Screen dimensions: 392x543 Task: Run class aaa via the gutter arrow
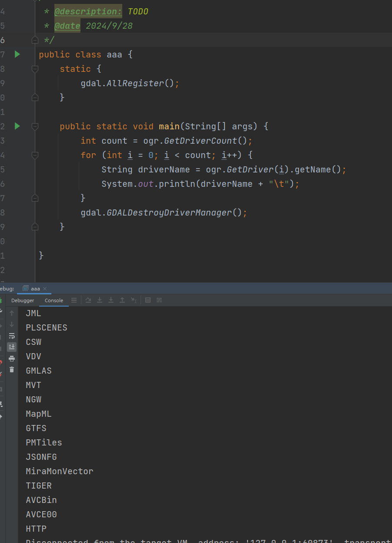pos(17,54)
